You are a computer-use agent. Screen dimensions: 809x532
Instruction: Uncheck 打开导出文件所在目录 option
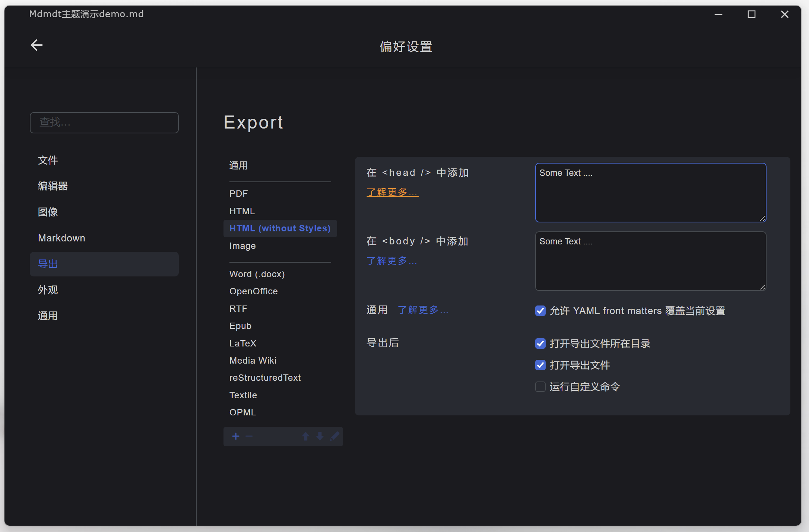(x=540, y=343)
